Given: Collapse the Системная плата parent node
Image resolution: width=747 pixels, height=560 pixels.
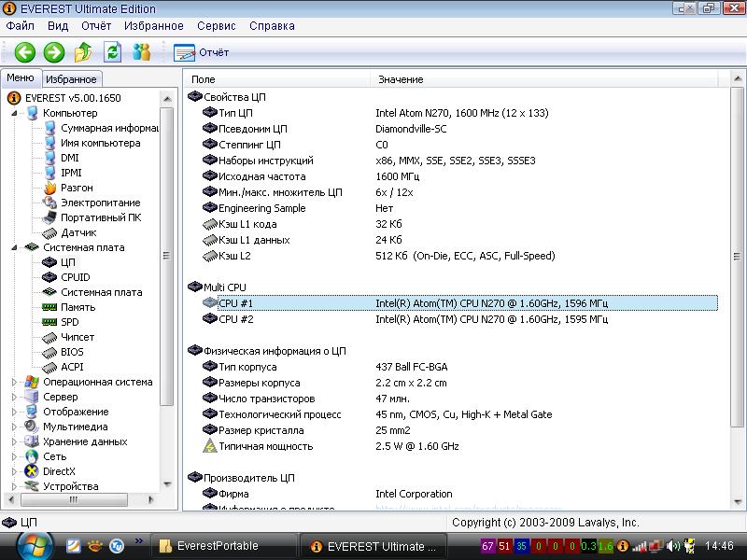Looking at the screenshot, I should click(x=14, y=247).
